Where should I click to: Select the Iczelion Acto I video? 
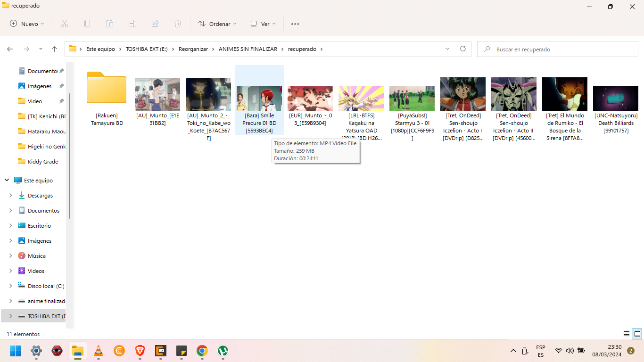(463, 110)
